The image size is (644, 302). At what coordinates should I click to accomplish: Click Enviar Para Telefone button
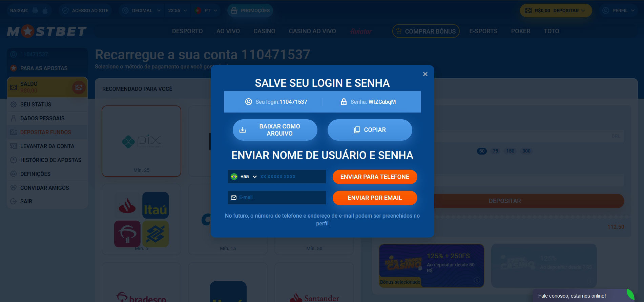point(375,177)
